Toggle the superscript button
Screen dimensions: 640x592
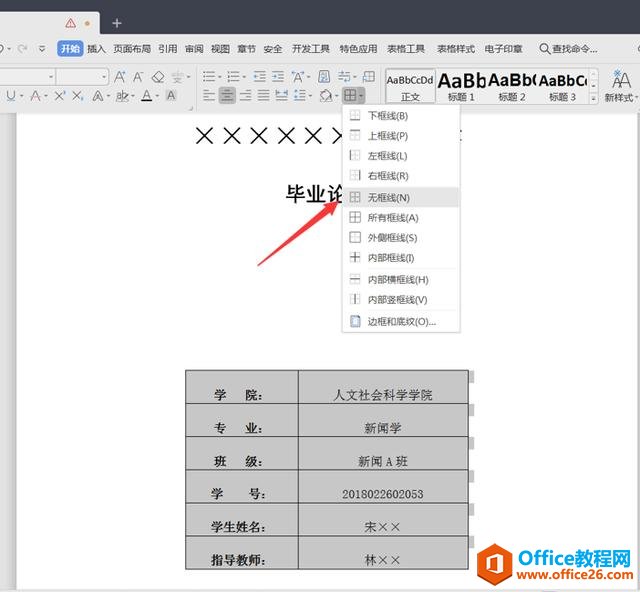tap(60, 96)
